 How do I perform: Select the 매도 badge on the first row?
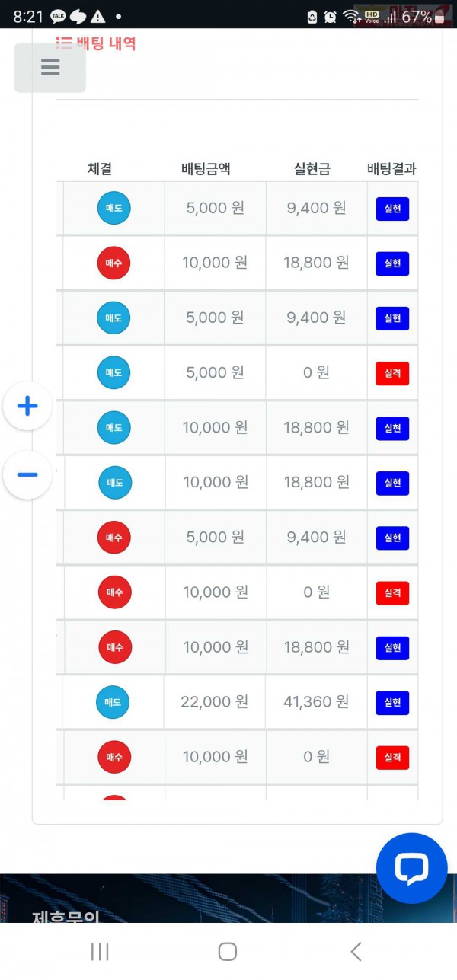pyautogui.click(x=113, y=208)
